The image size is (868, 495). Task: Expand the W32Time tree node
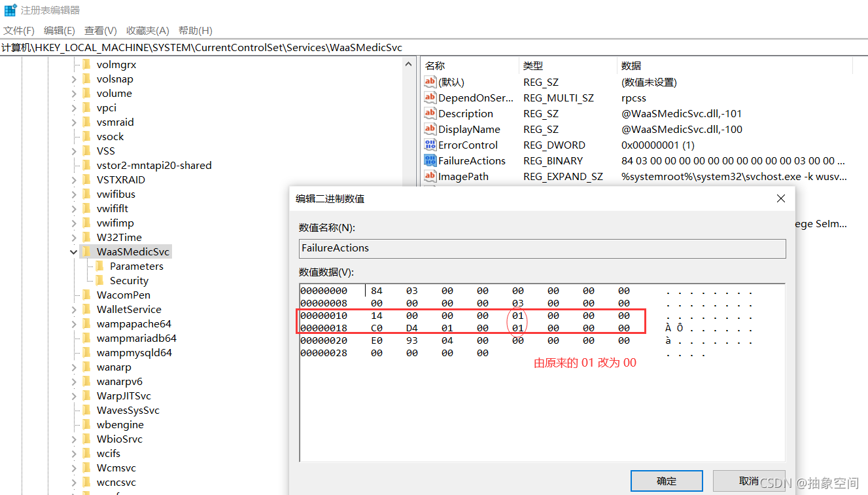[x=74, y=238]
